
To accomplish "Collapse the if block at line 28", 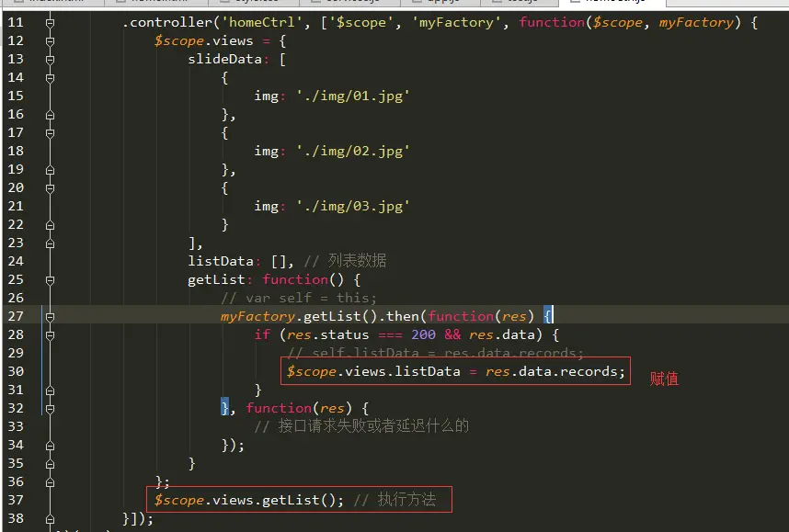I will click(50, 335).
